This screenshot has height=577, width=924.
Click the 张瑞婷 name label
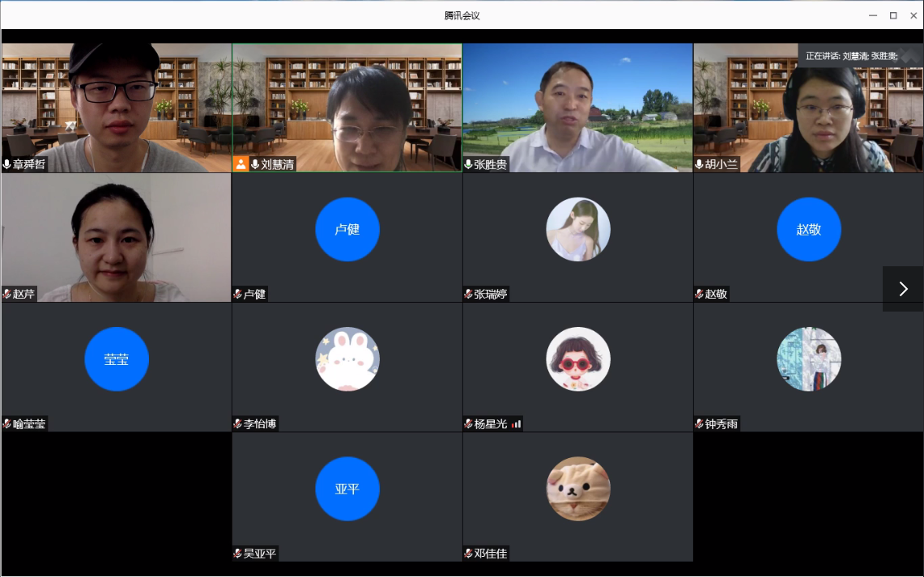coord(491,294)
